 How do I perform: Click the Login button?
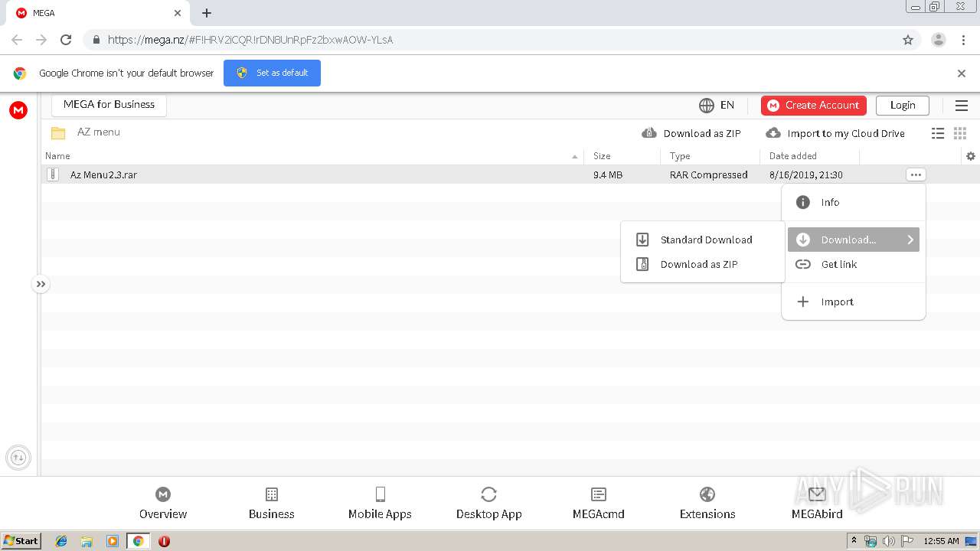click(903, 105)
